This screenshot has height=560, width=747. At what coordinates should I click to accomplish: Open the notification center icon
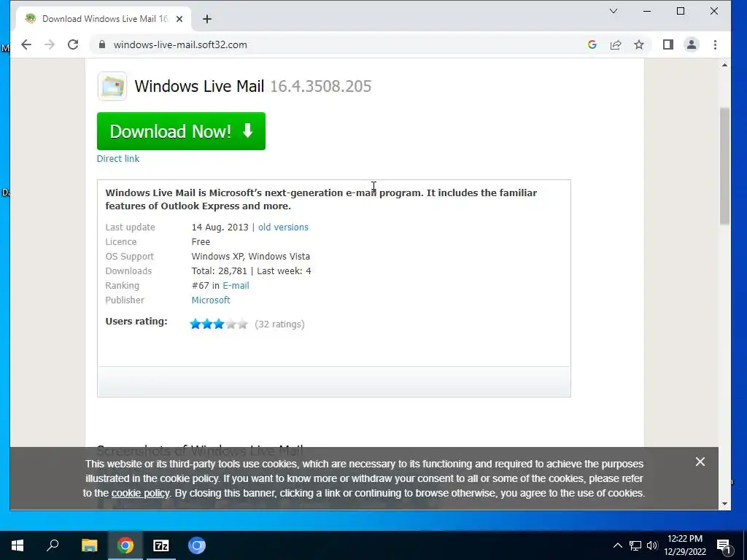[724, 546]
